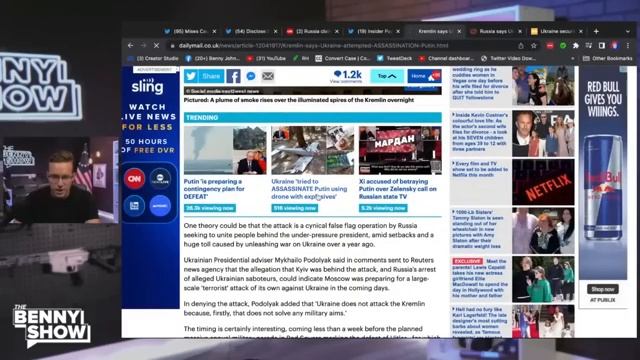Screen dimensions: 640x360
Task: Share the article on Facebook
Action: 233,76
